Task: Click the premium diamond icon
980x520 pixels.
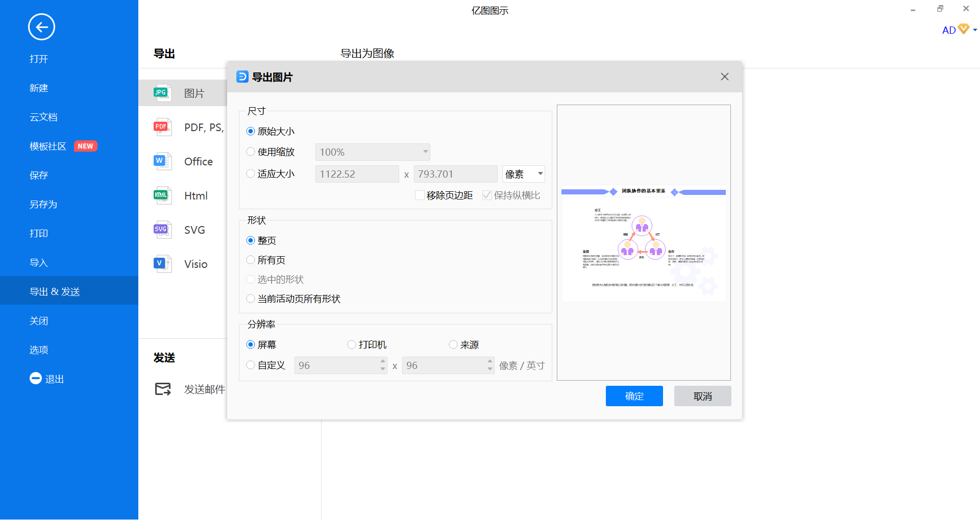Action: tap(964, 29)
